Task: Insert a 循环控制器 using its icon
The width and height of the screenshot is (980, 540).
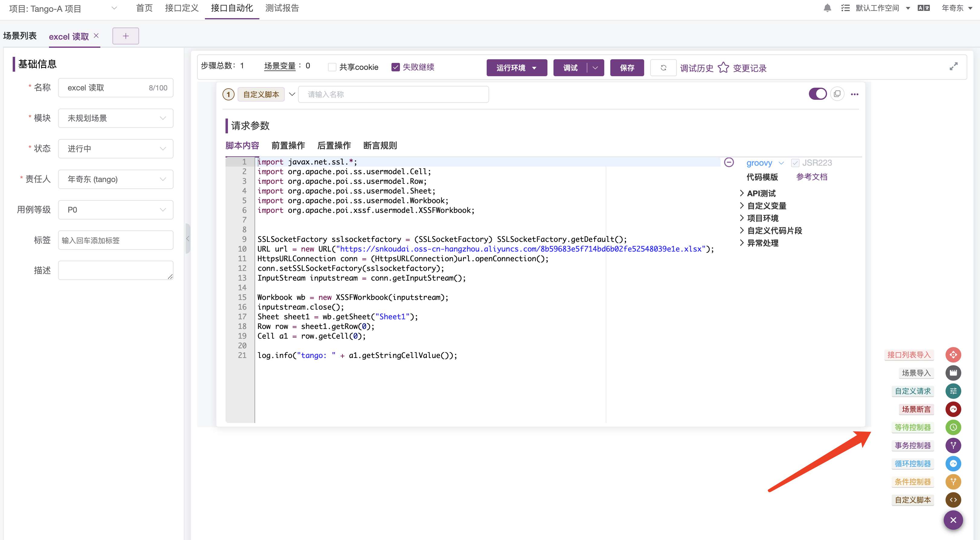Action: (953, 464)
